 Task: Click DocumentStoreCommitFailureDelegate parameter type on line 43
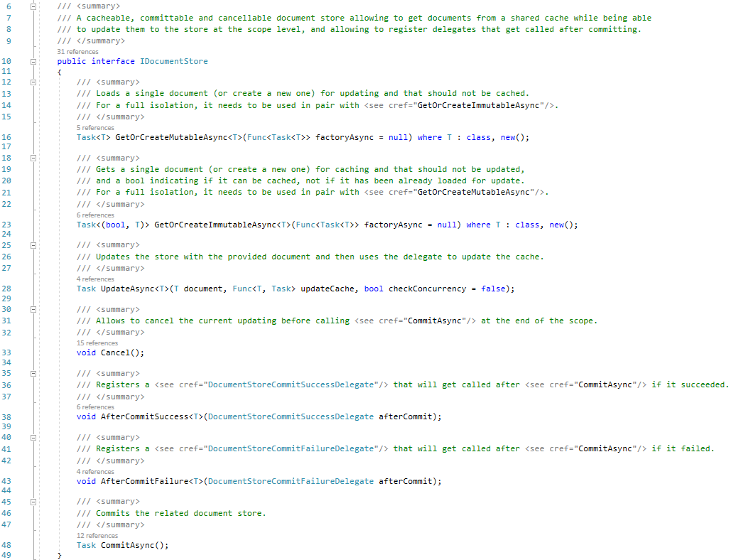pyautogui.click(x=291, y=481)
